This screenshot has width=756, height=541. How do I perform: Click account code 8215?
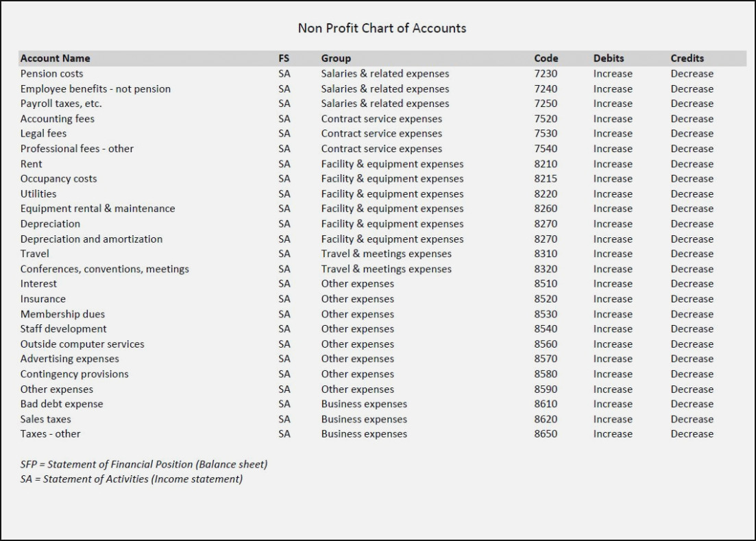click(546, 178)
